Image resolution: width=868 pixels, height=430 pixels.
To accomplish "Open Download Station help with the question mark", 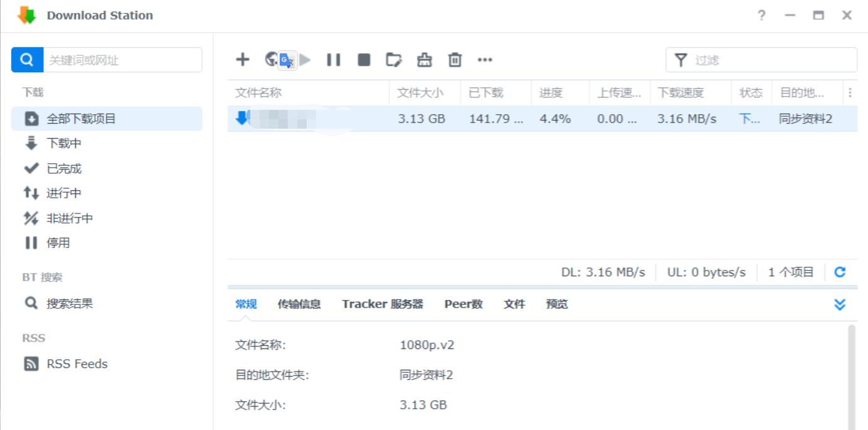I will point(761,15).
